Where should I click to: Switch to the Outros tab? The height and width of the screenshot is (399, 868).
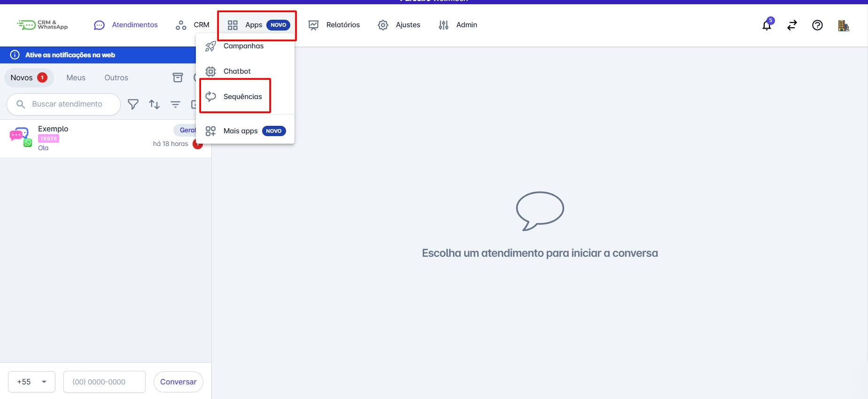116,77
